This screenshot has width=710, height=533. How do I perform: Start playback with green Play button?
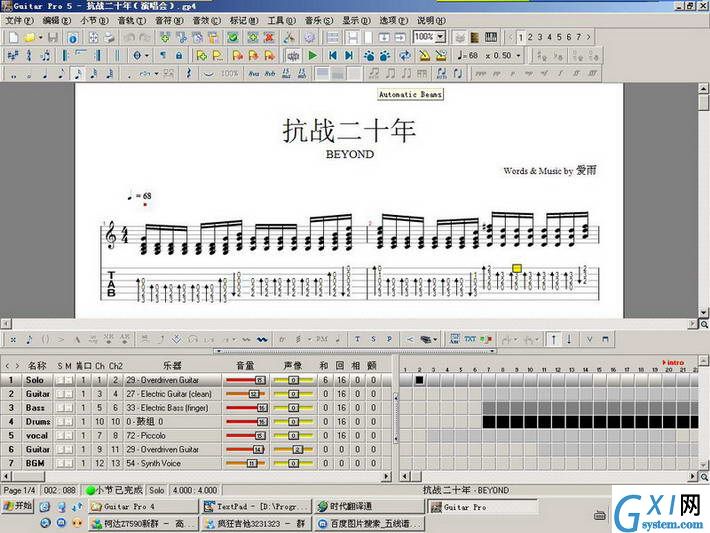pos(312,56)
